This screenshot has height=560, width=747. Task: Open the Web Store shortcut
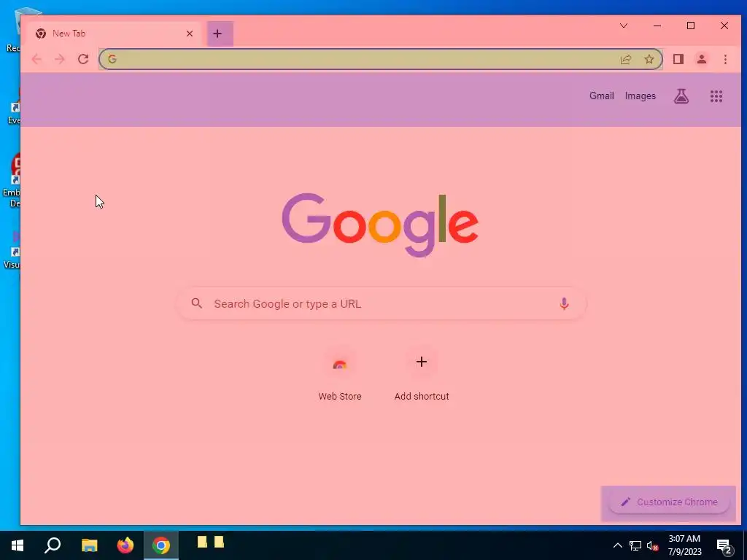tap(340, 376)
